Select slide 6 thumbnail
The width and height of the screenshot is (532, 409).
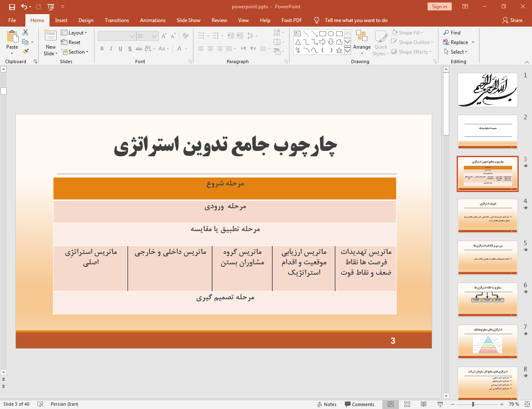[x=488, y=300]
